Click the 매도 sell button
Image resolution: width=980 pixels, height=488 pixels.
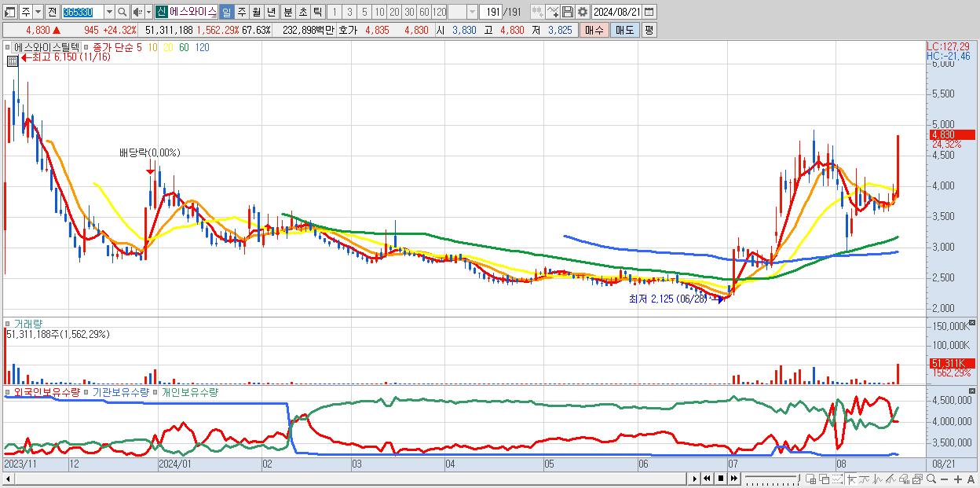click(624, 30)
